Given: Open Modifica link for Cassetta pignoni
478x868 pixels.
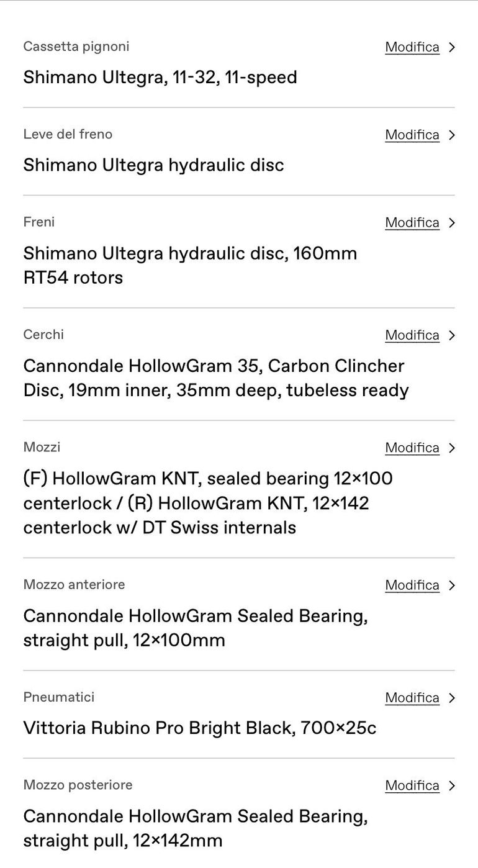Looking at the screenshot, I should [x=412, y=47].
